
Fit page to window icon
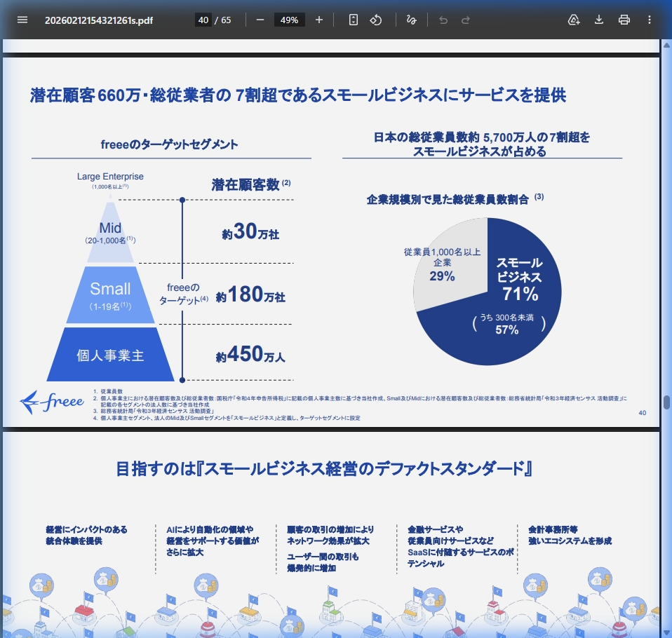(353, 20)
